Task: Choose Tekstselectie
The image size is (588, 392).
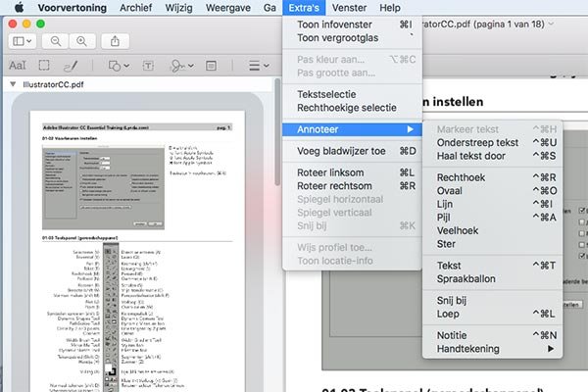Action: coord(353,94)
